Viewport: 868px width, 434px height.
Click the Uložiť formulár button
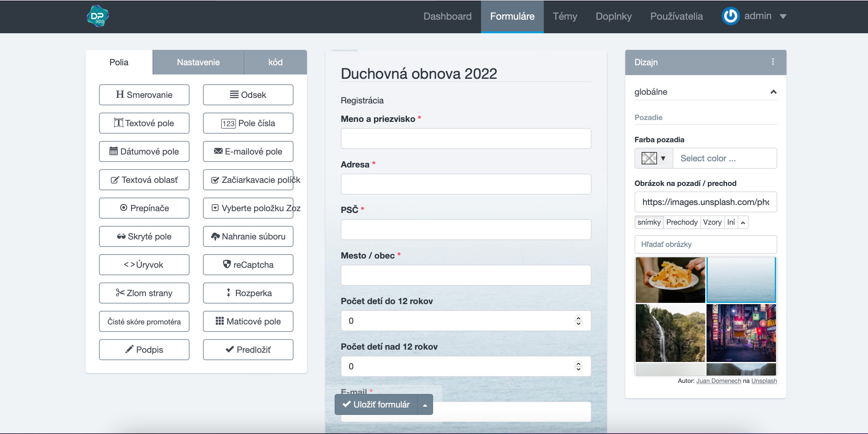click(376, 404)
